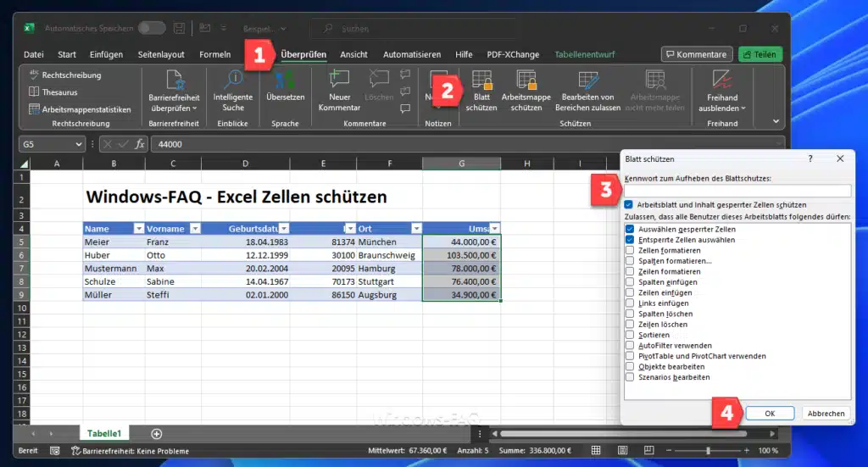This screenshot has height=467, width=868.
Task: Click Blatt schützen icon
Action: (481, 81)
